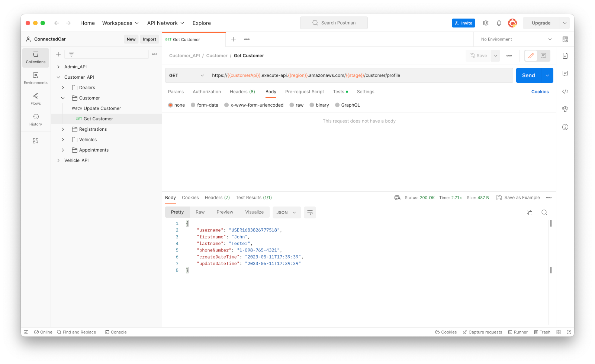The height and width of the screenshot is (364, 595).
Task: Go back with the left arrow
Action: pos(57,23)
